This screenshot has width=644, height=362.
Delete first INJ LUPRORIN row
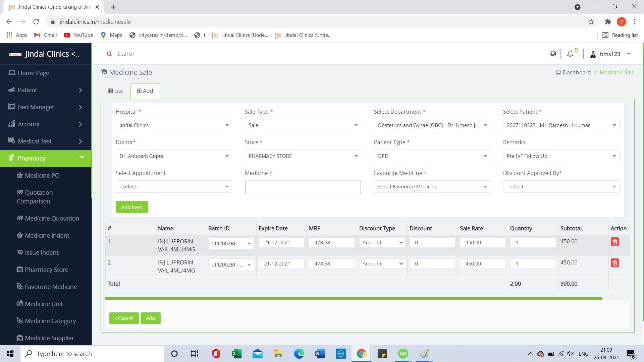click(x=614, y=242)
